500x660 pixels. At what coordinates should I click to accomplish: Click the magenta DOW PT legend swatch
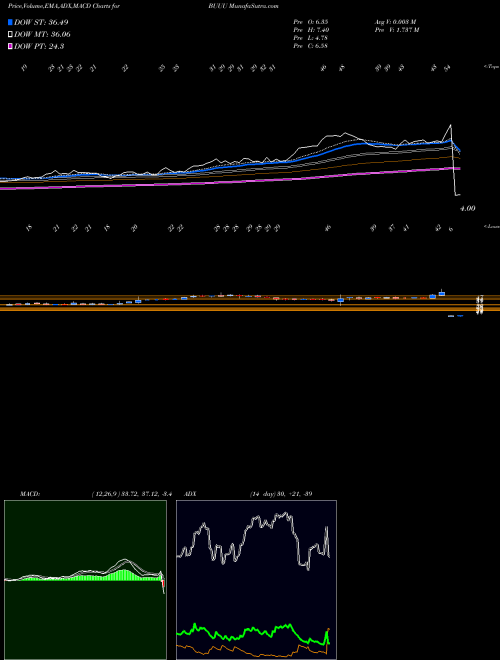[x=10, y=47]
